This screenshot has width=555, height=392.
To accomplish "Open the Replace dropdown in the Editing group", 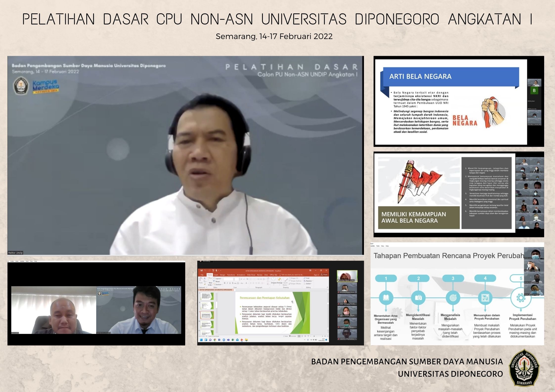I will pos(308,281).
